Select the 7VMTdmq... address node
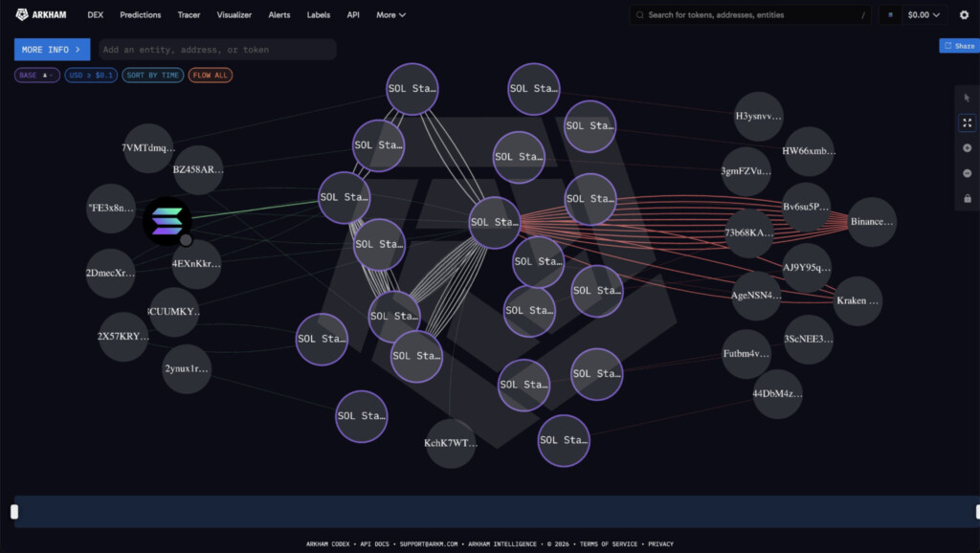980x553 pixels. [148, 148]
